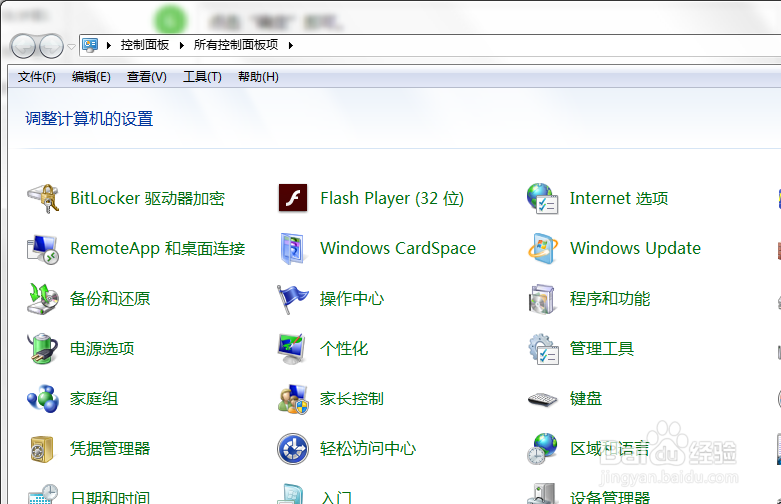This screenshot has width=781, height=504.
Task: Click the 控制面板 breadcrumb
Action: pos(145,45)
